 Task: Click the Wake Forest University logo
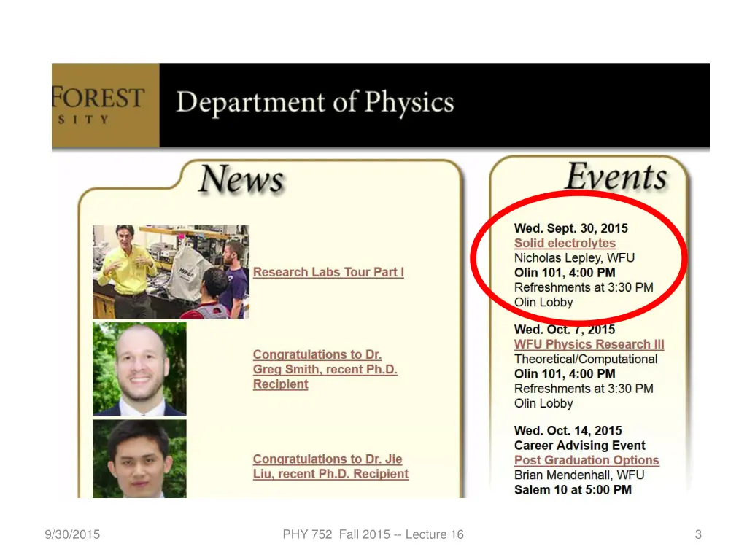pos(105,105)
